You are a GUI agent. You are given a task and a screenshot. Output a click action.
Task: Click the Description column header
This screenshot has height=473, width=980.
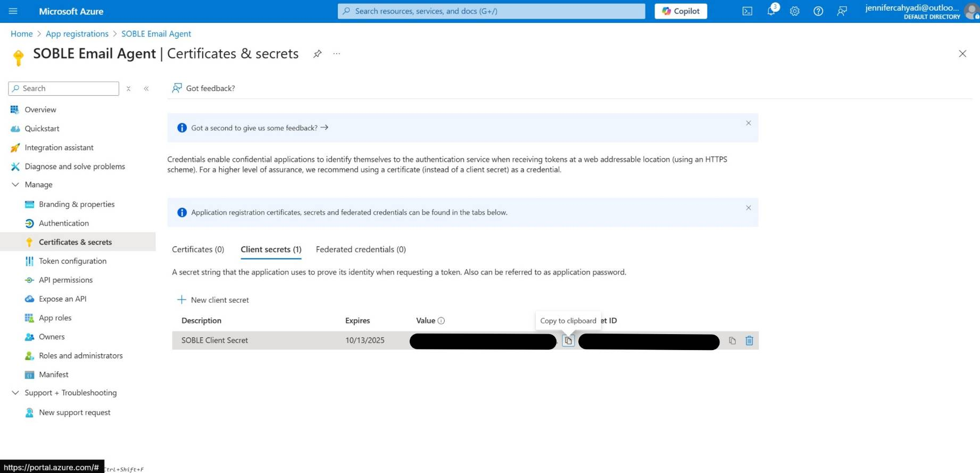[201, 321]
